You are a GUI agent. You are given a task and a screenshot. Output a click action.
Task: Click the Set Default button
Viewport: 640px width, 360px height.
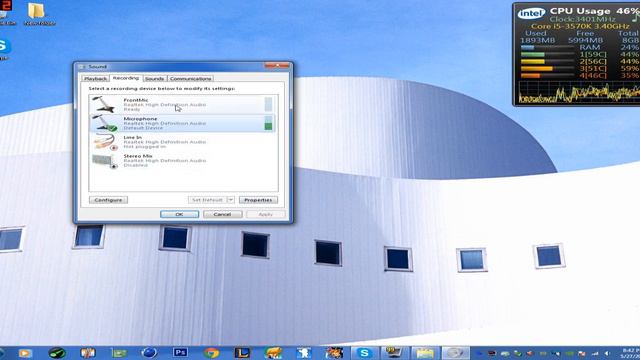pos(207,200)
